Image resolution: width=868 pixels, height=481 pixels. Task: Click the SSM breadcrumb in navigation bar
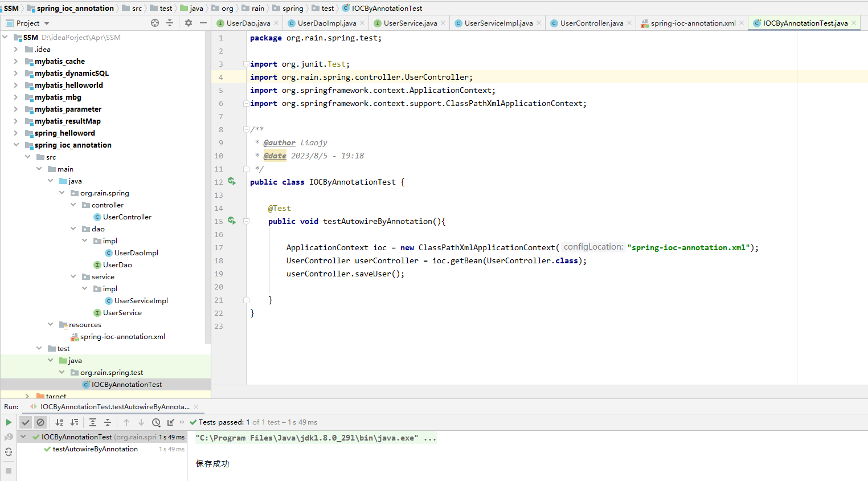click(x=11, y=8)
